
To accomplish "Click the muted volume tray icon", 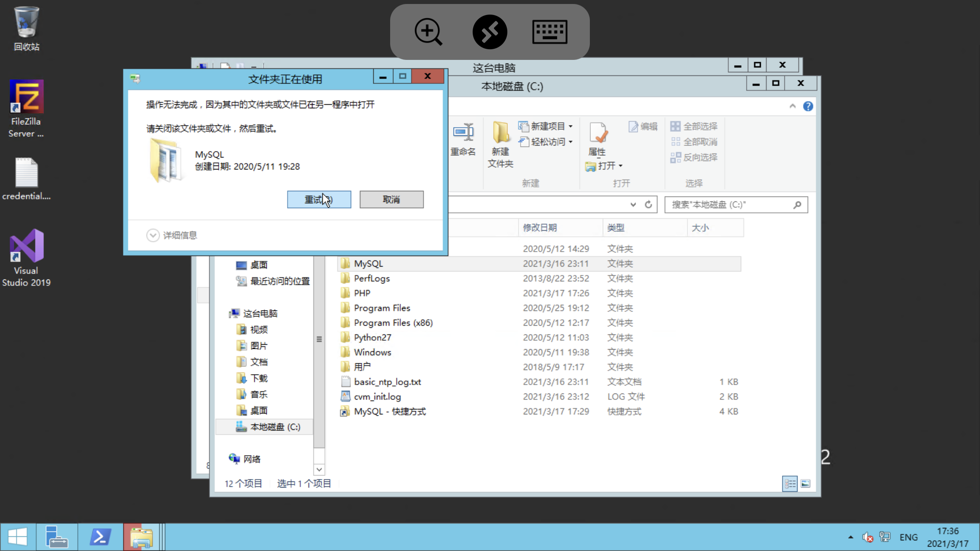I will tap(868, 537).
